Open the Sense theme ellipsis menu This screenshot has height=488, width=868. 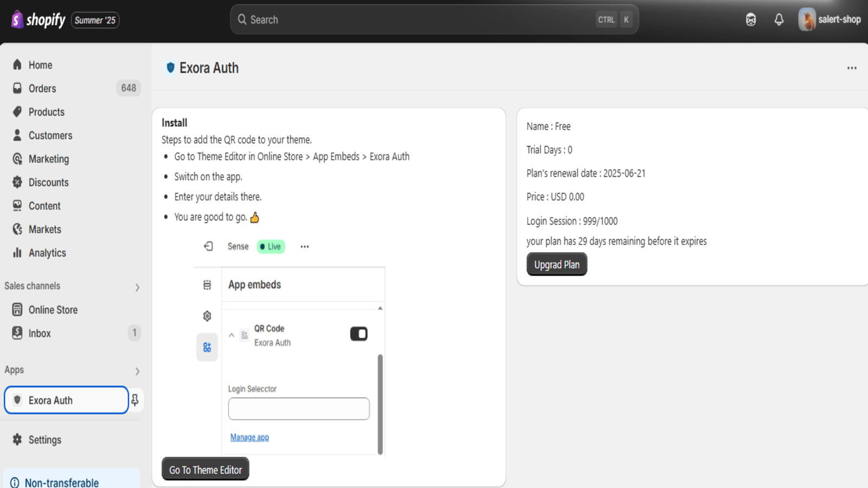(x=305, y=247)
